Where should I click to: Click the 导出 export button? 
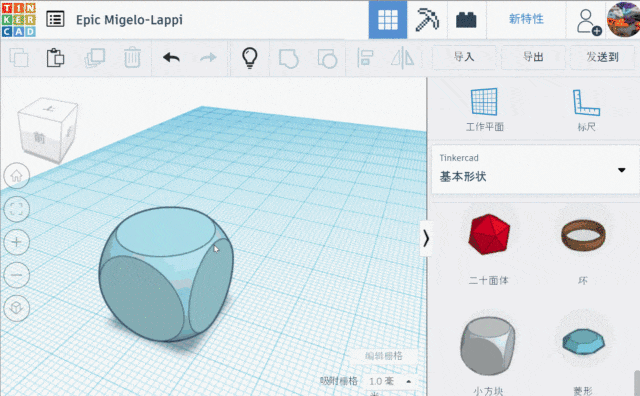(533, 57)
